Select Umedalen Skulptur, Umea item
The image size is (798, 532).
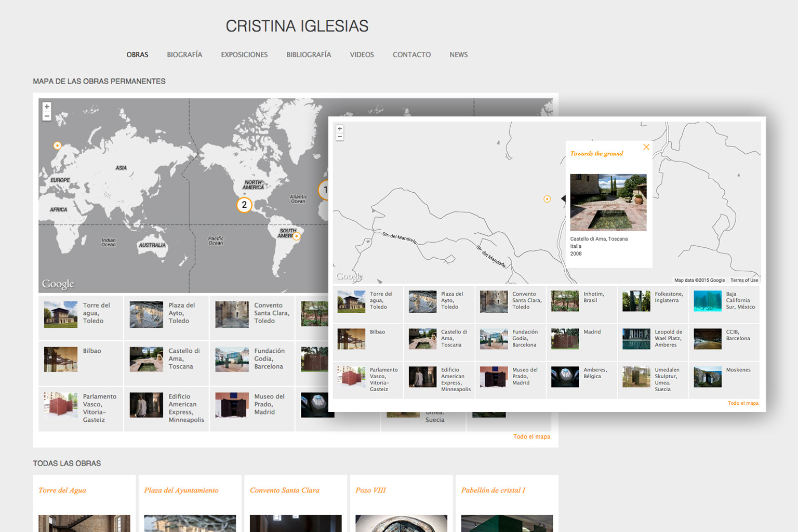pos(653,380)
